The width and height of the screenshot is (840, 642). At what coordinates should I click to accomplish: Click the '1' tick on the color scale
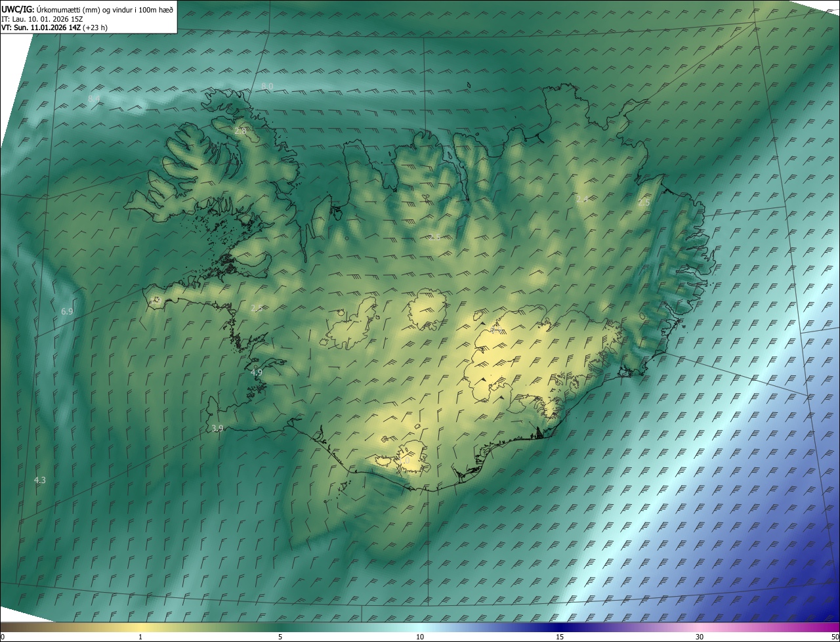140,637
